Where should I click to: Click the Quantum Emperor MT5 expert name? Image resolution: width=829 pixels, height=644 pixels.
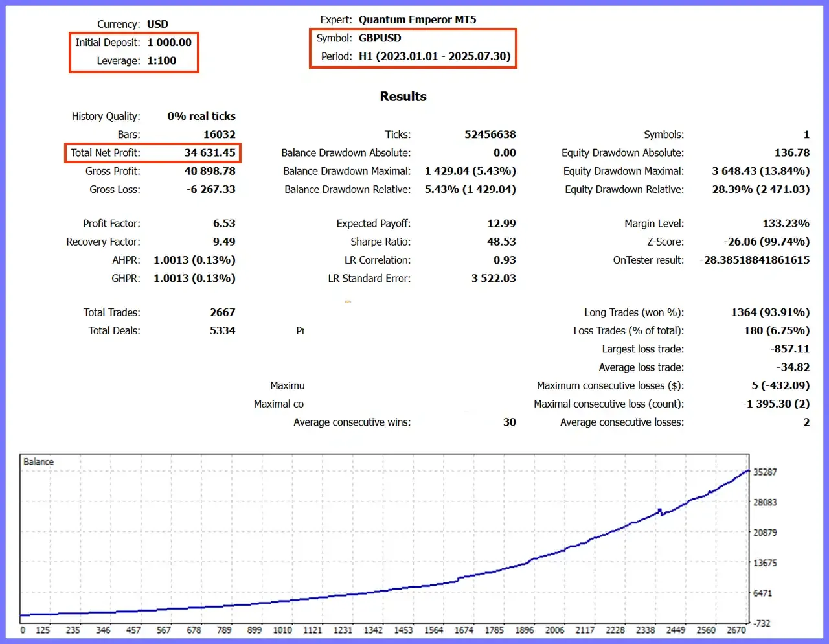point(418,19)
